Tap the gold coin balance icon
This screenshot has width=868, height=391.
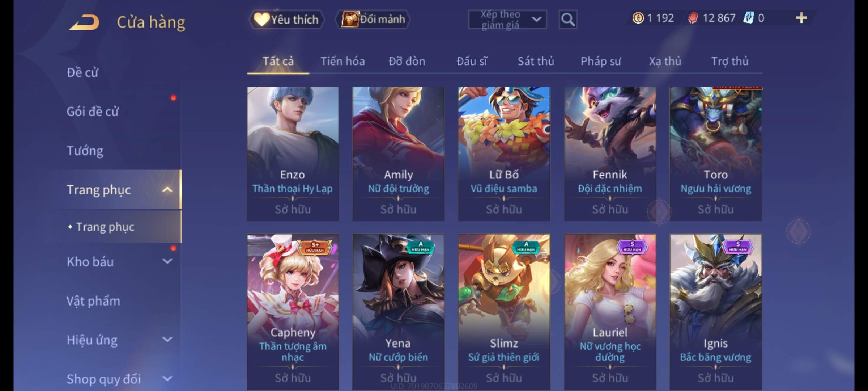coord(638,18)
